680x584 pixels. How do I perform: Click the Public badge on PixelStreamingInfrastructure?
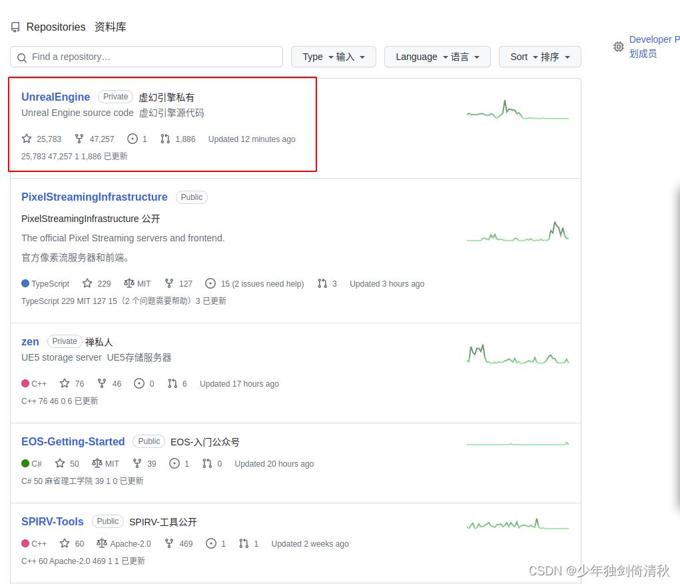[192, 197]
